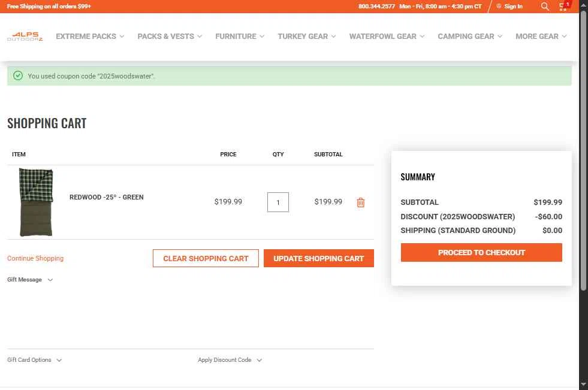Click the green success checkmark icon
This screenshot has width=588, height=390.
click(x=17, y=75)
